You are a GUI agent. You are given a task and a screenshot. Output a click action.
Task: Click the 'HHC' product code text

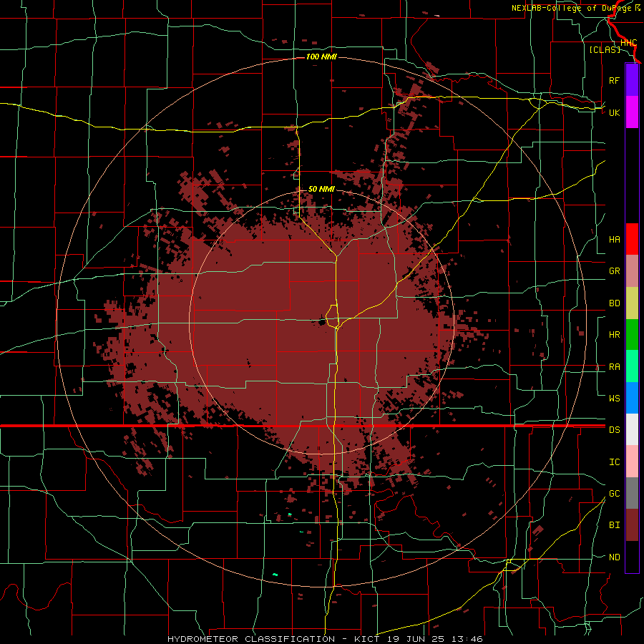(628, 43)
